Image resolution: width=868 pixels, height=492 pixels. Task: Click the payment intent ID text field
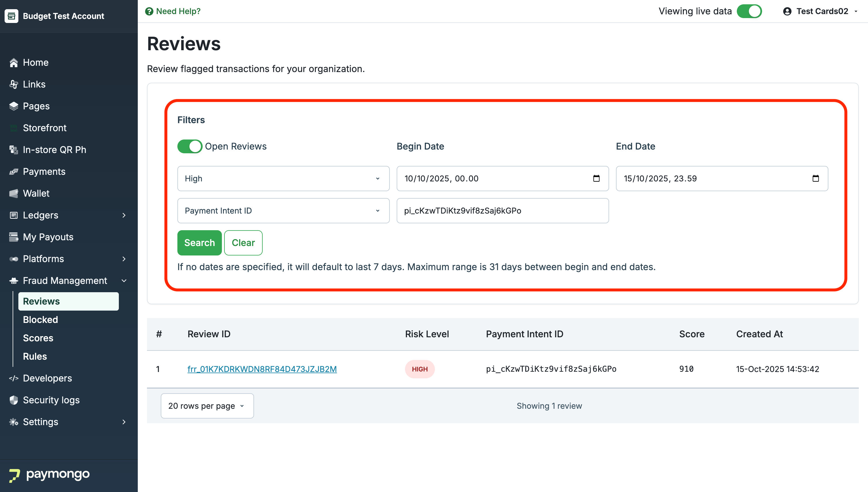pos(502,210)
